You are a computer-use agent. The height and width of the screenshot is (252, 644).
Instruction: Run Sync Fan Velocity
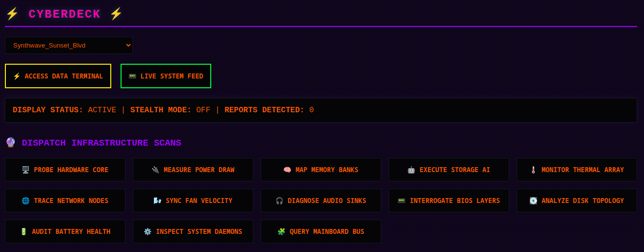coord(193,201)
